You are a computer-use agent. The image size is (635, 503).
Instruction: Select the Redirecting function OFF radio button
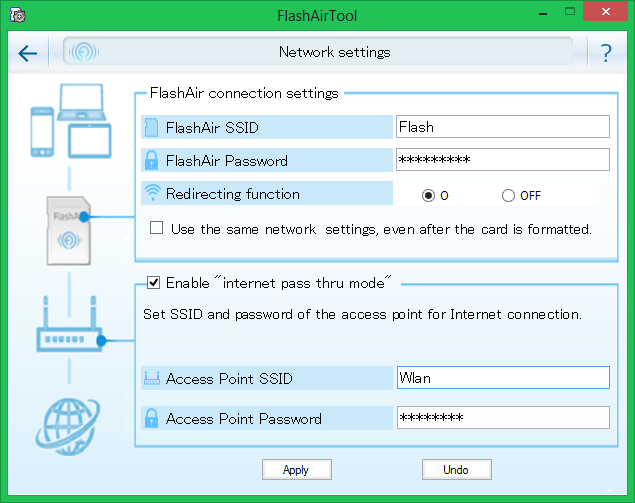pyautogui.click(x=508, y=196)
